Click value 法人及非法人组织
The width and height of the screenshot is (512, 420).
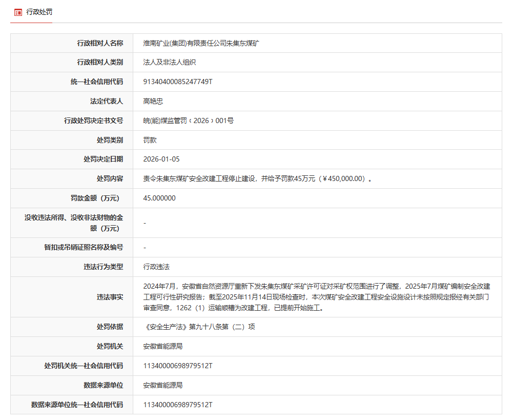coord(169,63)
